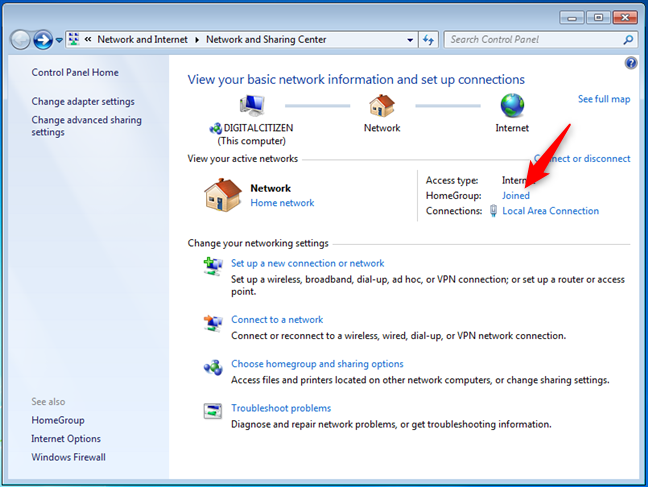
Task: Click the double chevron breadcrumb overflow
Action: [x=88, y=39]
